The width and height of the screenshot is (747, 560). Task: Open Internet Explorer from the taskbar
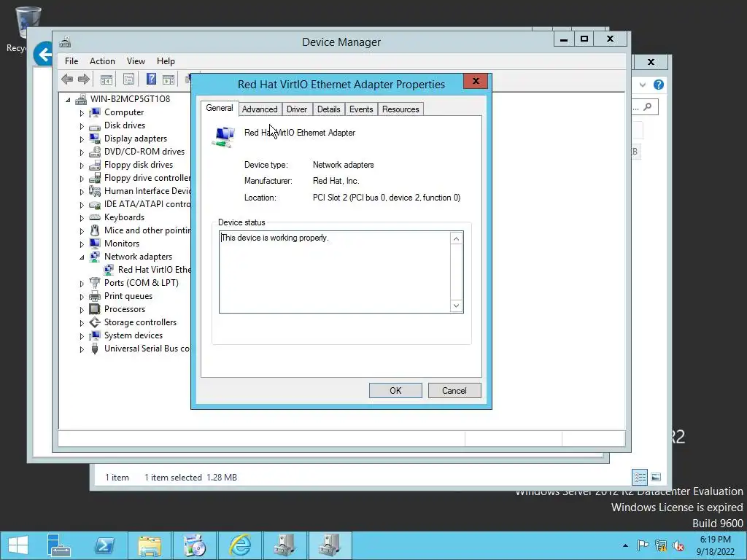(240, 545)
